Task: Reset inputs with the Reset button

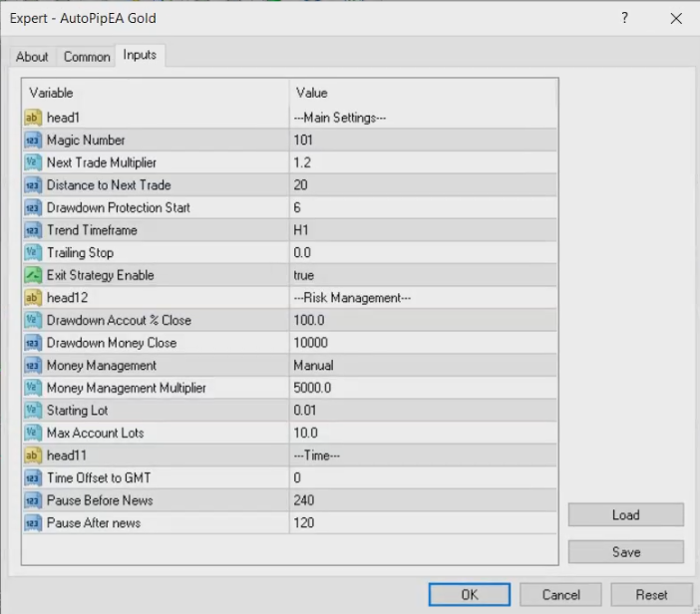Action: click(x=651, y=595)
